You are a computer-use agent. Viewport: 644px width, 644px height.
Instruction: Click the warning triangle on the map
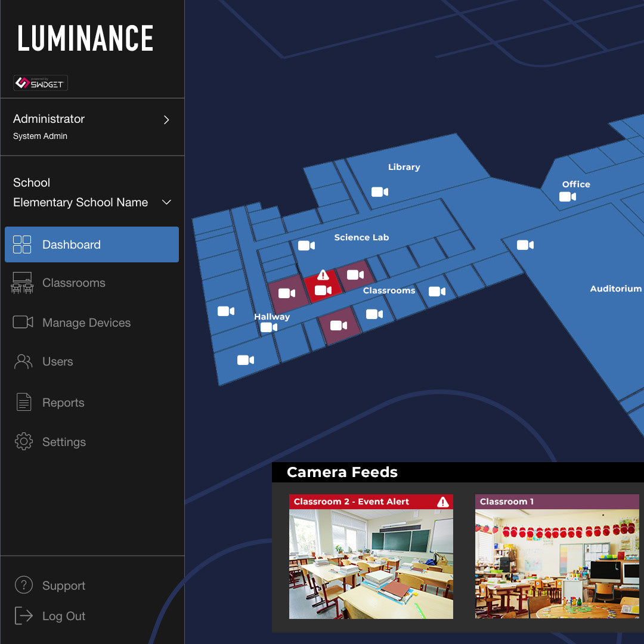(323, 275)
